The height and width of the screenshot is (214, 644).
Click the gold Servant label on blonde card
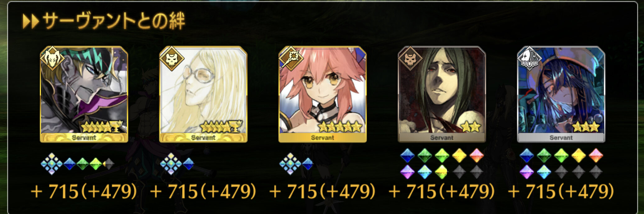(x=203, y=137)
